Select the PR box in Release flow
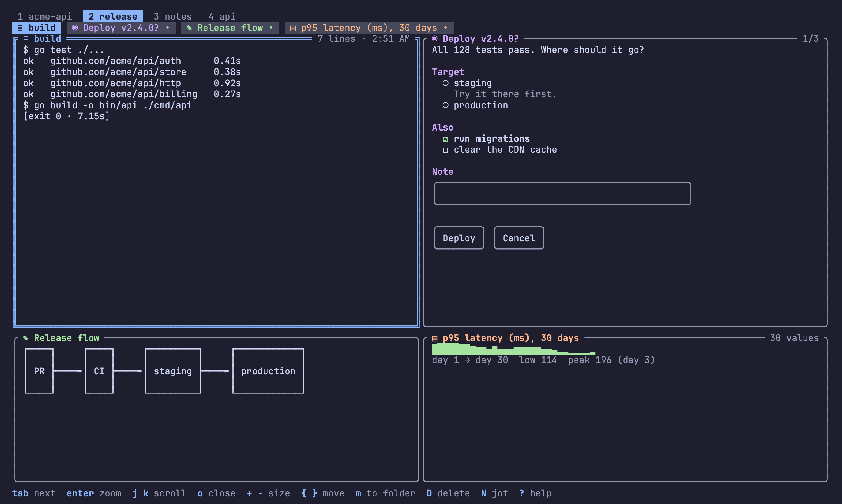 39,371
